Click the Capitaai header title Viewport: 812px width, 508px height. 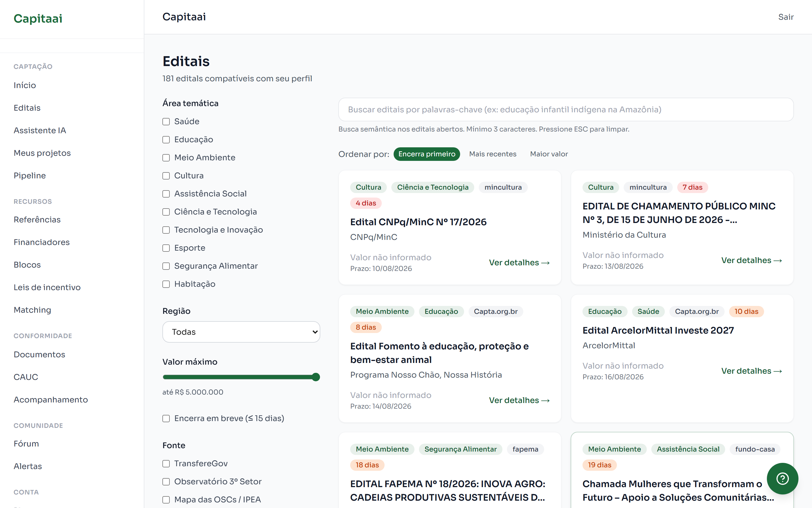pos(184,17)
